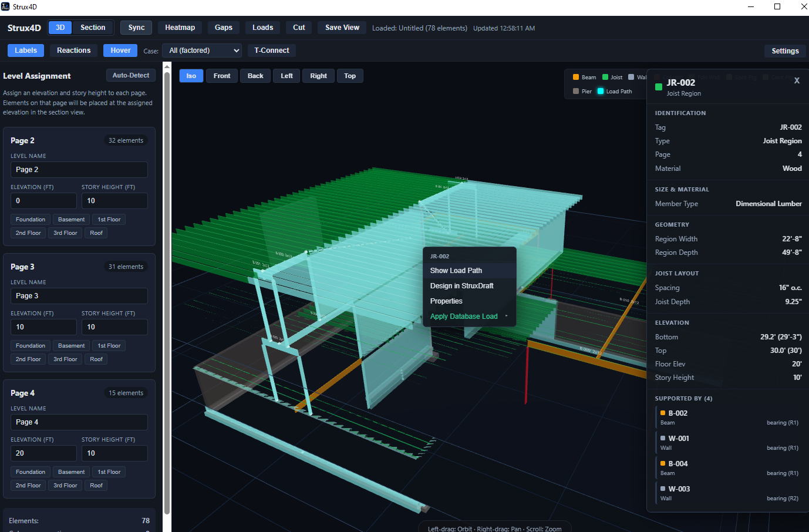Screen dimensions: 809x532
Task: Click Page 3 level name field
Action: 79,296
